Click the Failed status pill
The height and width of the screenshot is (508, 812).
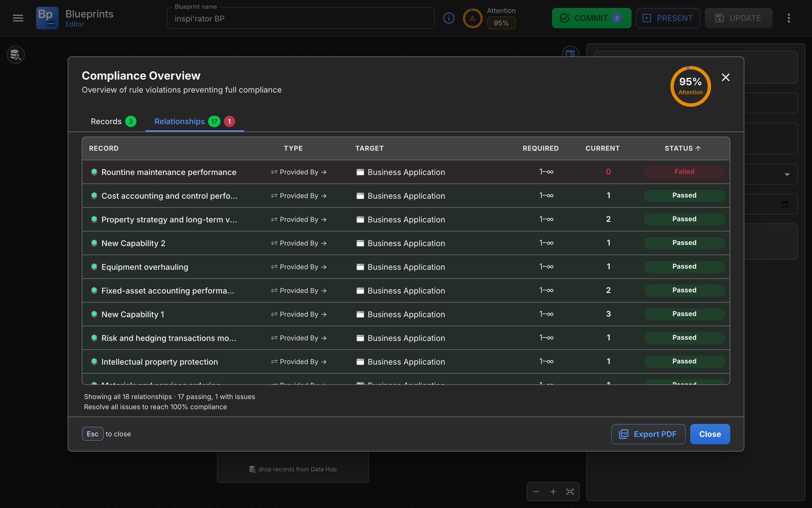pos(684,172)
